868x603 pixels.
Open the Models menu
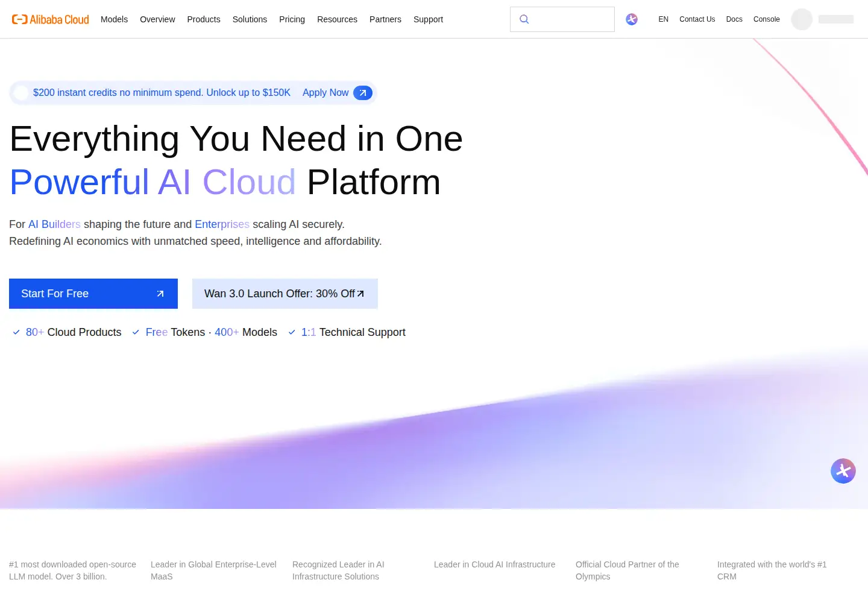tap(114, 19)
